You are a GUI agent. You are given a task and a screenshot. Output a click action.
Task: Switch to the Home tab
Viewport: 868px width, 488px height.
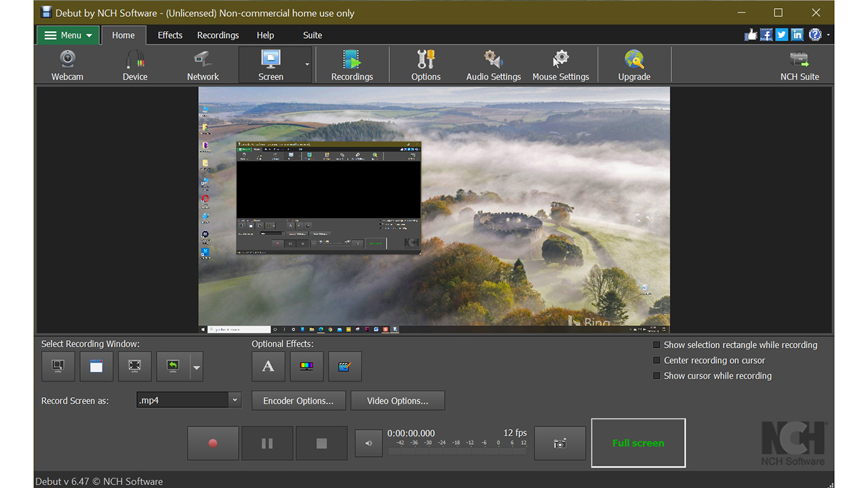123,35
